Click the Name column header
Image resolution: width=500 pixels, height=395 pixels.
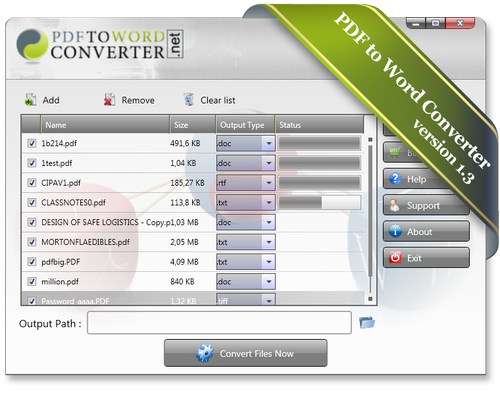click(x=105, y=125)
